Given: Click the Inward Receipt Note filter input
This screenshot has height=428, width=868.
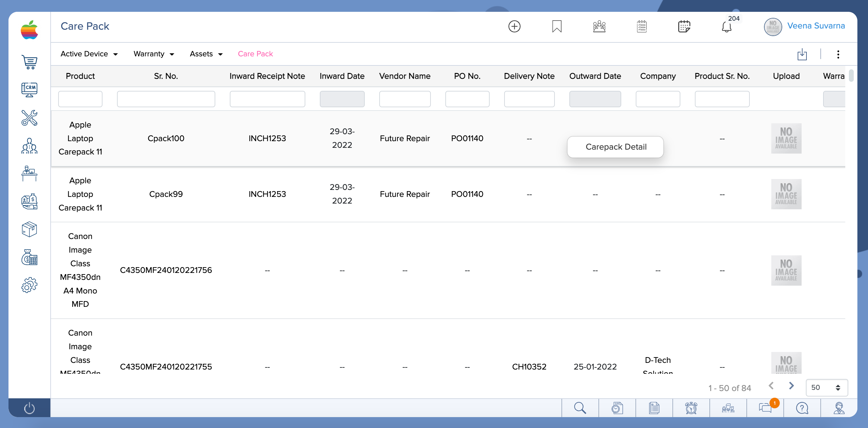Looking at the screenshot, I should click(x=267, y=99).
